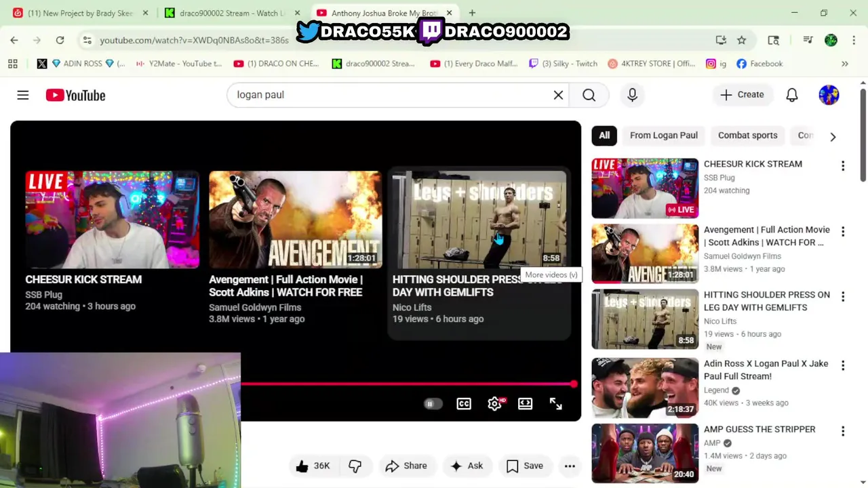Start voice search with microphone icon
The width and height of the screenshot is (868, 488).
[632, 95]
